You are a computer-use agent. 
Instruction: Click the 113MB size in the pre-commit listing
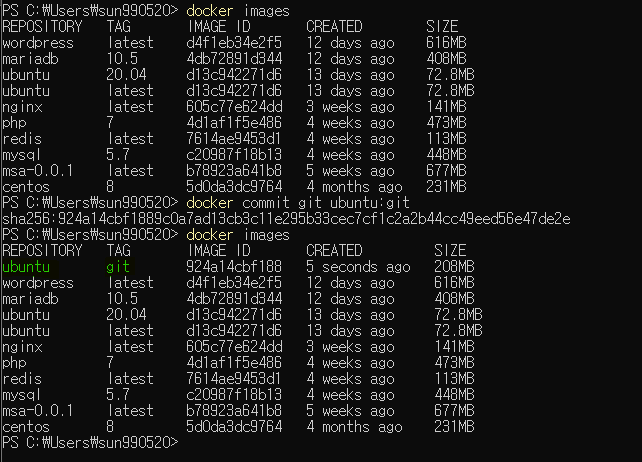(446, 139)
